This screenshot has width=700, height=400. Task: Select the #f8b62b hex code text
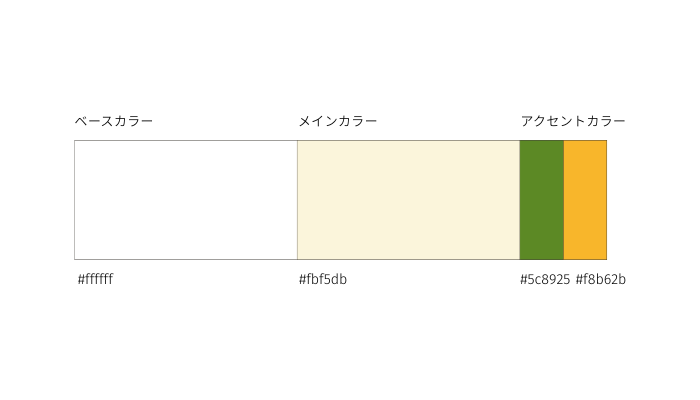click(x=601, y=279)
